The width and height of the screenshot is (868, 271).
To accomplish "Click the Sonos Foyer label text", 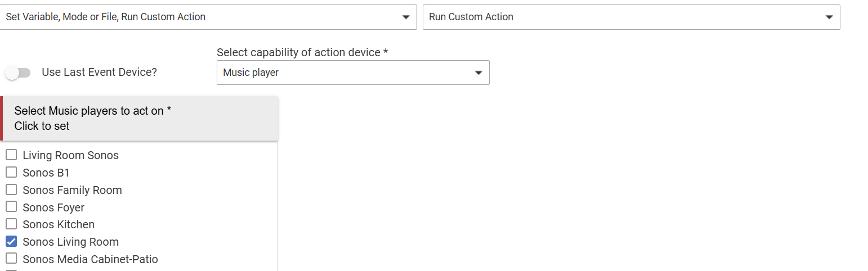I will click(x=53, y=207).
